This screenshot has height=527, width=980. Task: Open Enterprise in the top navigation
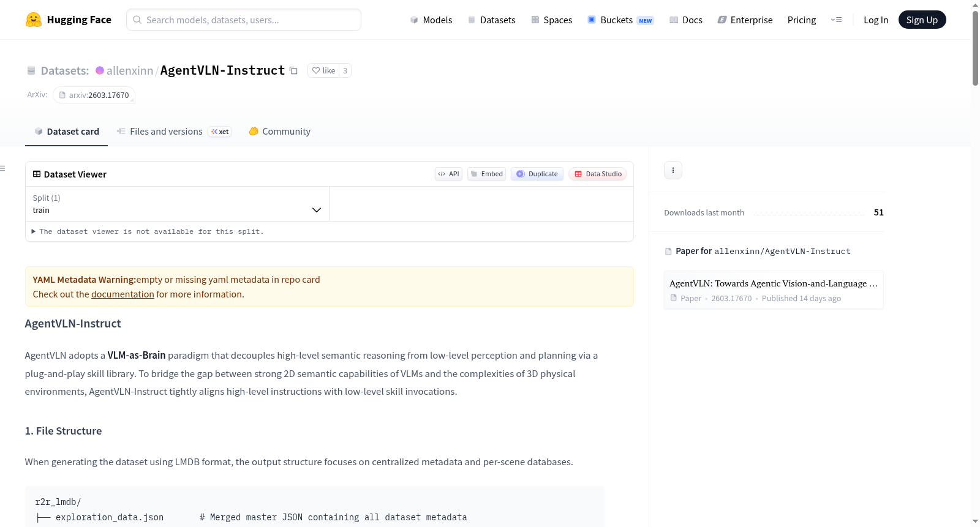[x=745, y=20]
